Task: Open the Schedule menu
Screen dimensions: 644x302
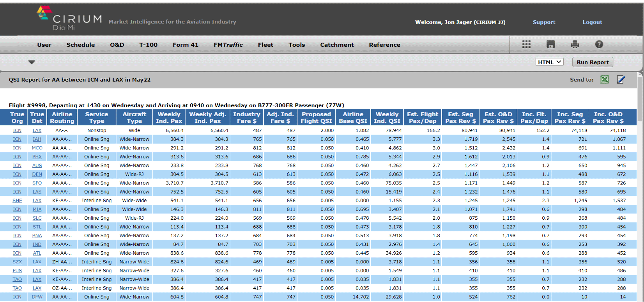Action: tap(80, 45)
